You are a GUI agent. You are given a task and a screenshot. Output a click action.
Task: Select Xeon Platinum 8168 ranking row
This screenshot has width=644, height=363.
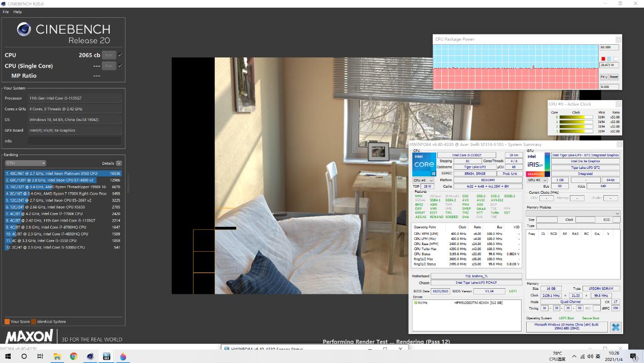pos(63,173)
